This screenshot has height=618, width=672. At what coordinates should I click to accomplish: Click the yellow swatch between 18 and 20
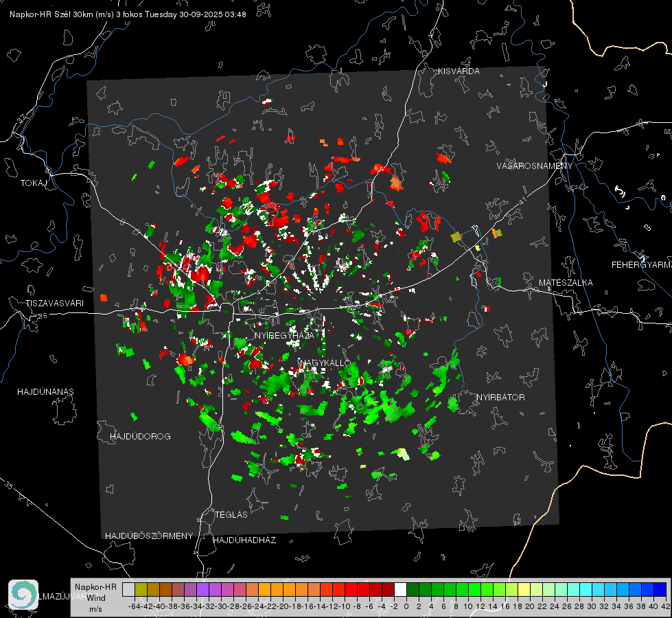tap(524, 589)
